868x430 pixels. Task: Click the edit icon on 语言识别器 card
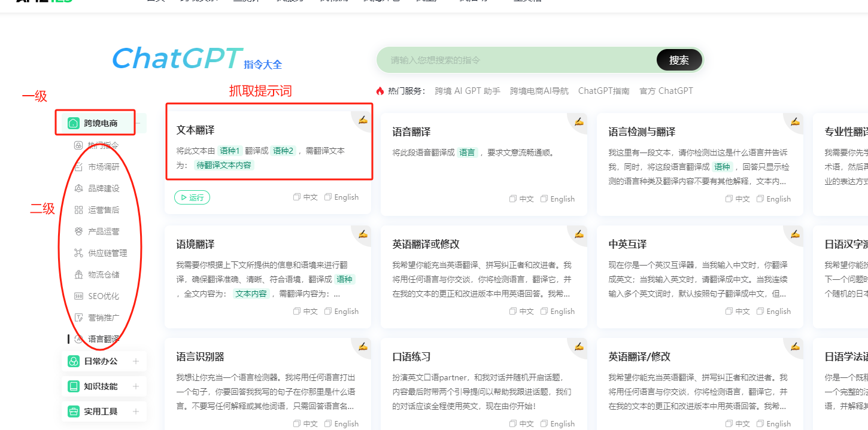363,346
